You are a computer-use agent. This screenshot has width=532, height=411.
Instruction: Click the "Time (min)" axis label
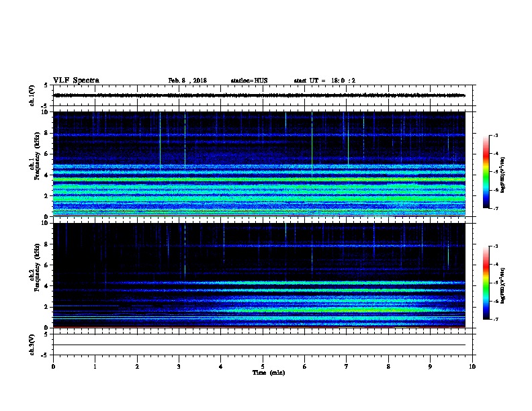(x=269, y=373)
